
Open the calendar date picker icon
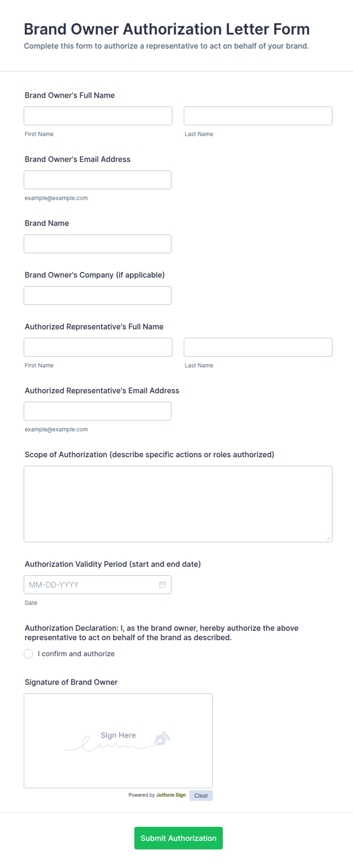point(162,585)
